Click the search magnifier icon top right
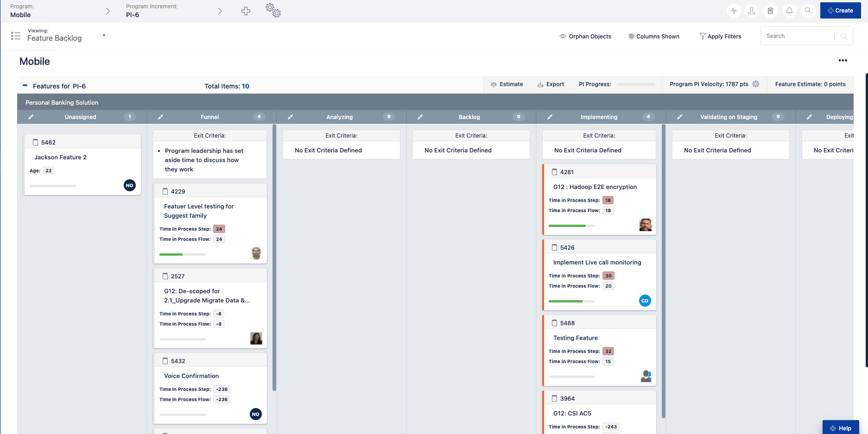 [x=808, y=10]
